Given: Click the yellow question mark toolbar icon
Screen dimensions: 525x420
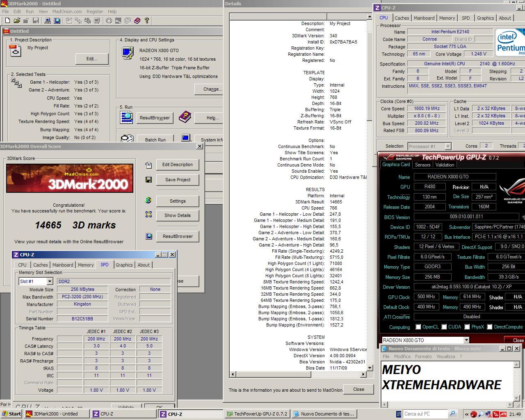Looking at the screenshot, I should coord(147,21).
